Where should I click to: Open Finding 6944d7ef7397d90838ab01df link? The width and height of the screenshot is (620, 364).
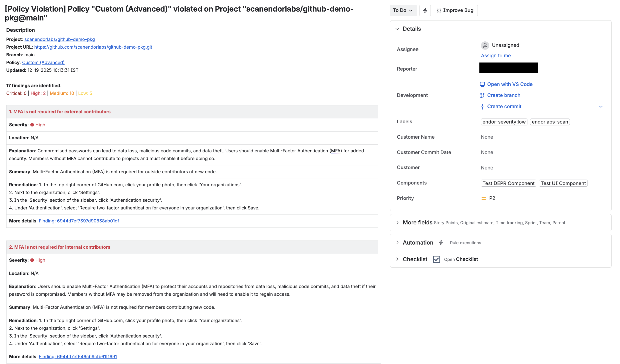tap(79, 221)
